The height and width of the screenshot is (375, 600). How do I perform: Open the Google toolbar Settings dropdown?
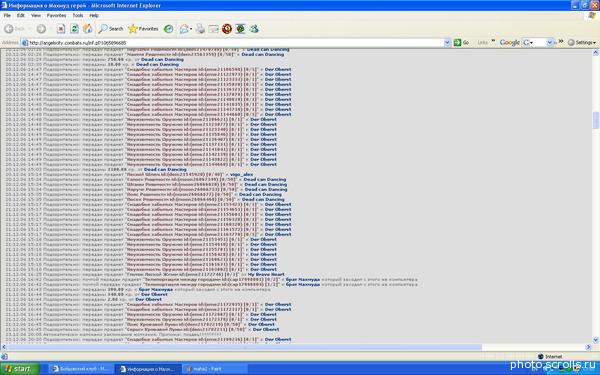(x=582, y=42)
